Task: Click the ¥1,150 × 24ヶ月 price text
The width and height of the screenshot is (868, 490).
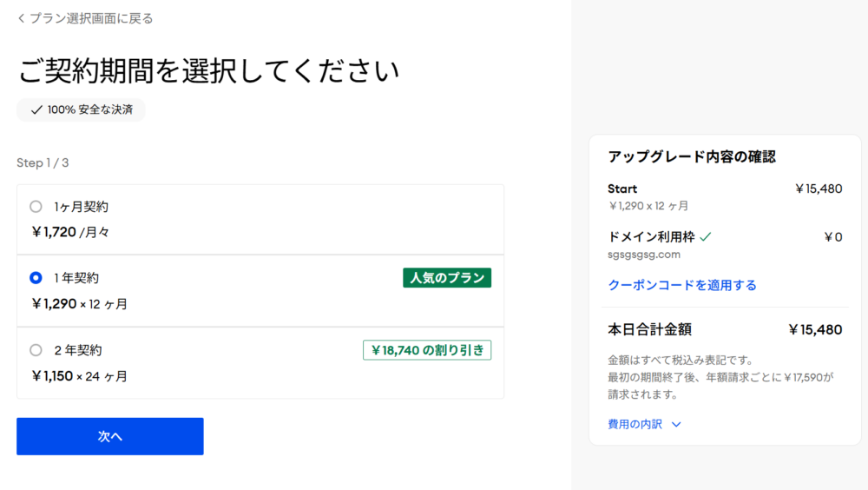Action: (80, 376)
